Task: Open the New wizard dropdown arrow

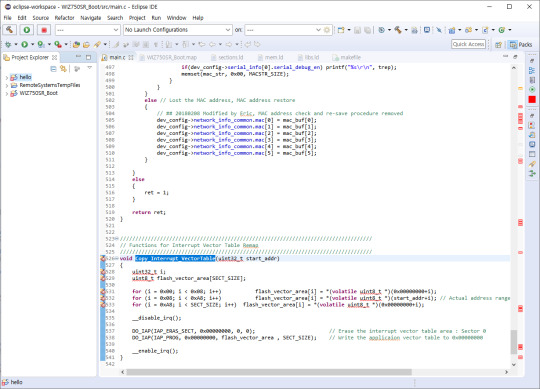Action: pyautogui.click(x=349, y=30)
